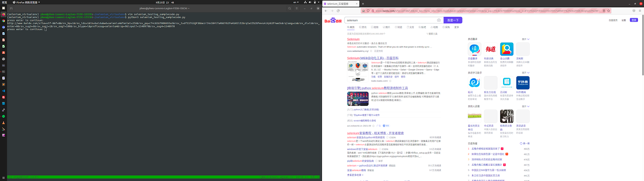Select the 图片 search tab
The image size is (644, 181).
(x=386, y=27)
